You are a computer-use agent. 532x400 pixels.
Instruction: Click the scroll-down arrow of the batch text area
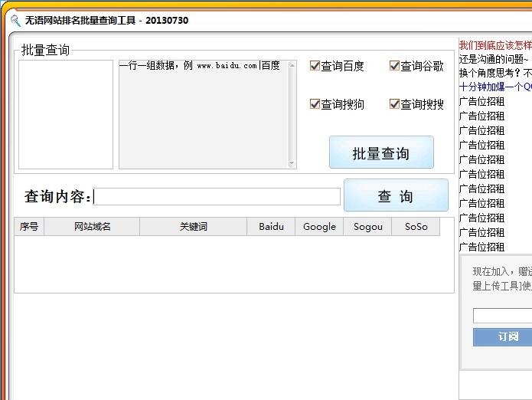pos(292,163)
